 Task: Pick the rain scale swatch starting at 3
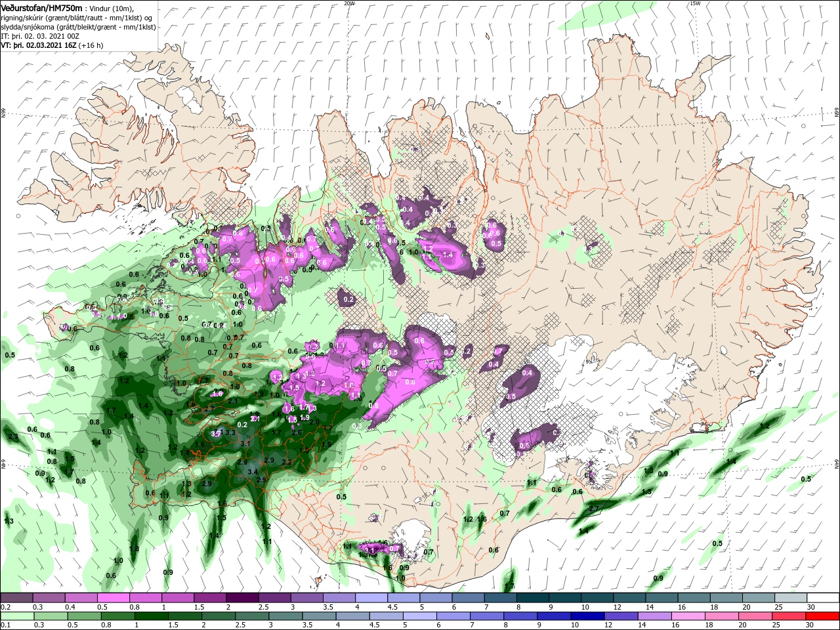pyautogui.click(x=285, y=616)
